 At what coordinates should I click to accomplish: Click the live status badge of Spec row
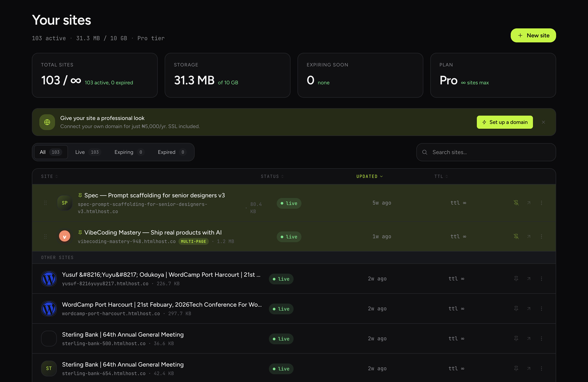(289, 203)
